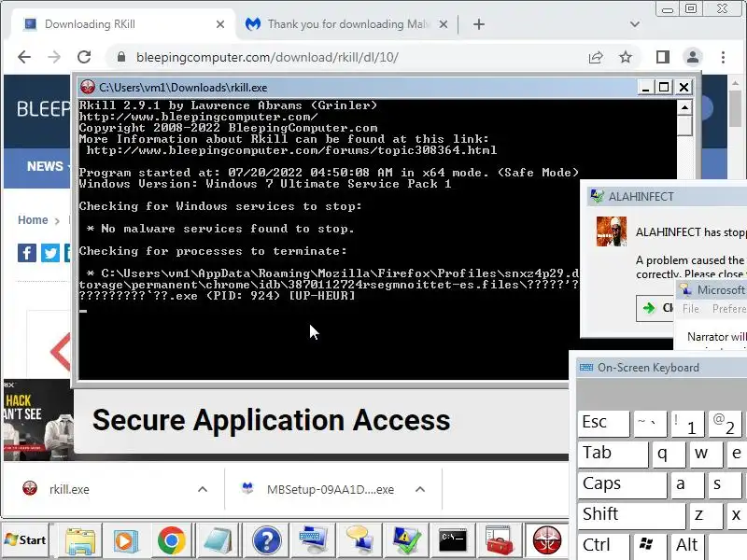Viewport: 747px width, 560px height.
Task: Follow the Home breadcrumb link
Action: coord(33,220)
